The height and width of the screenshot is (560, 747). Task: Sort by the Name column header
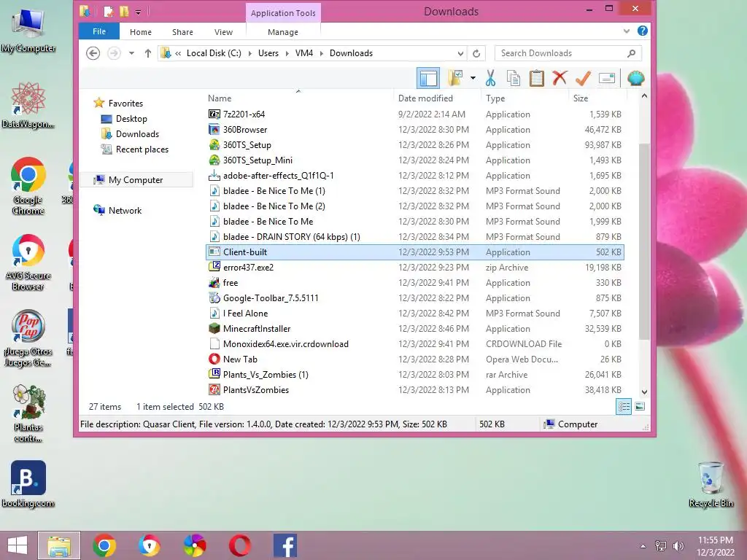coord(219,98)
